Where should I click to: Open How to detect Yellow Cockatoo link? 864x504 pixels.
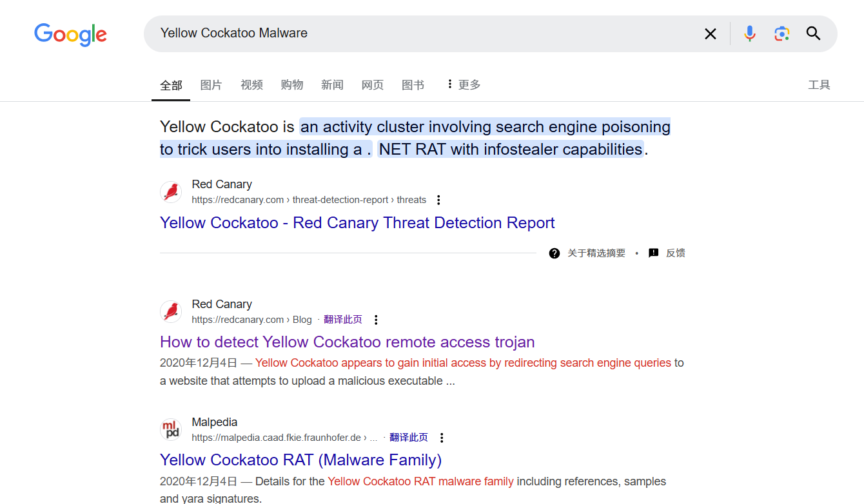pyautogui.click(x=347, y=342)
